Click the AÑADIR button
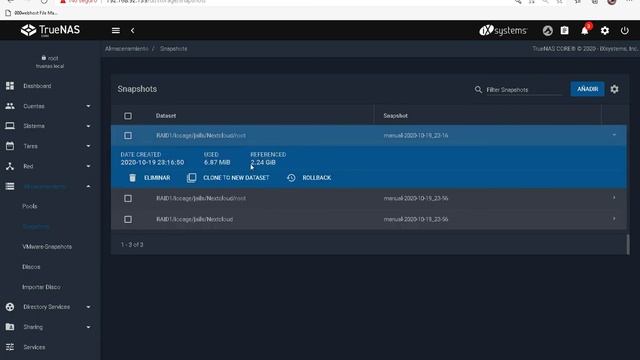Image resolution: width=640 pixels, height=360 pixels. pyautogui.click(x=587, y=89)
